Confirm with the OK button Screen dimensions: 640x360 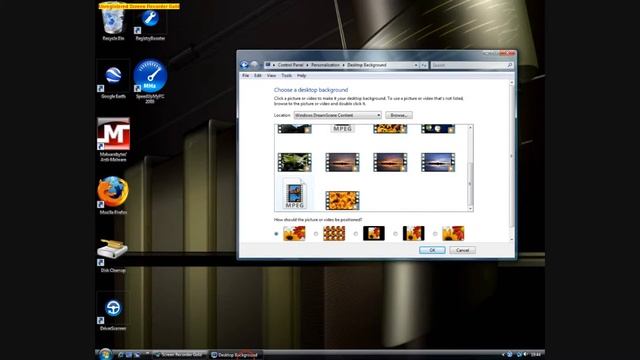pos(432,250)
